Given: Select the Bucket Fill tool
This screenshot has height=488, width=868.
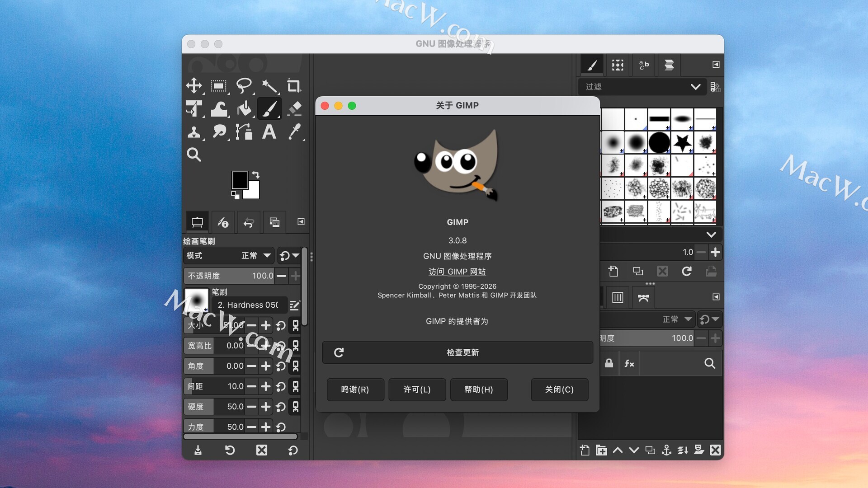Looking at the screenshot, I should pos(244,108).
